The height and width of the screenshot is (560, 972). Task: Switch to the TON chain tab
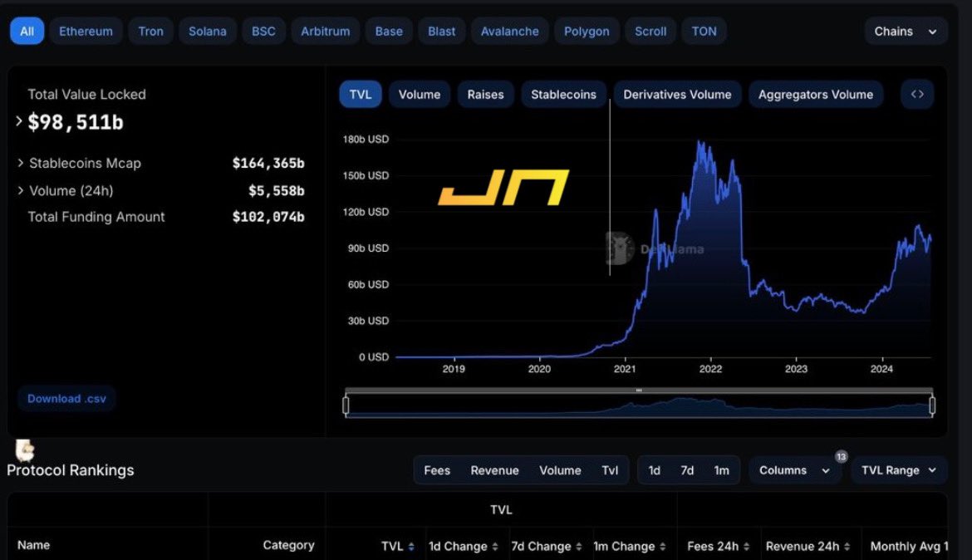[x=704, y=31]
